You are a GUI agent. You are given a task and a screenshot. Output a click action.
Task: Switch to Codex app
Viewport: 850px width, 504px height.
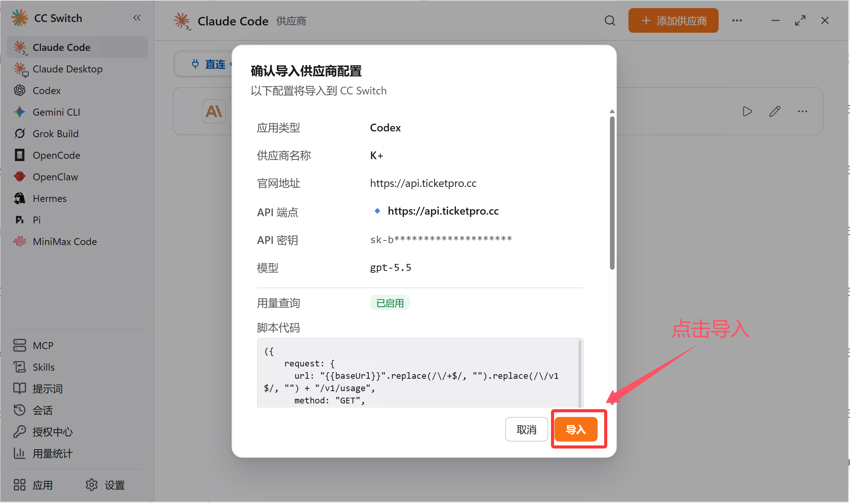coord(77,91)
